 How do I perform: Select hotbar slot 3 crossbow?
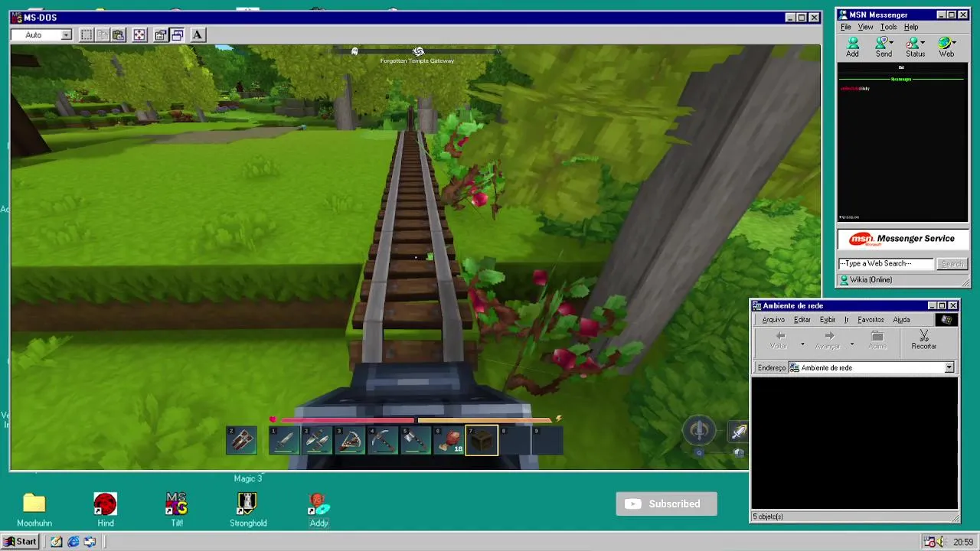pos(350,441)
